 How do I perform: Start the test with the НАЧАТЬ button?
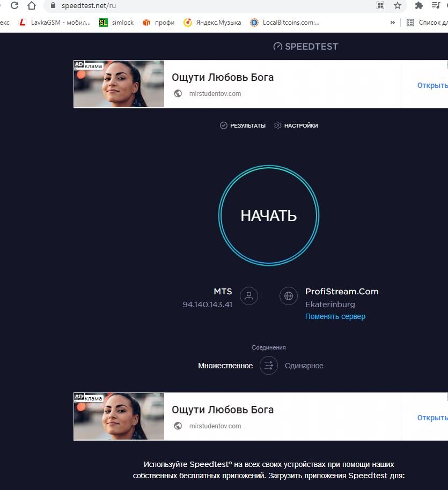tap(269, 216)
